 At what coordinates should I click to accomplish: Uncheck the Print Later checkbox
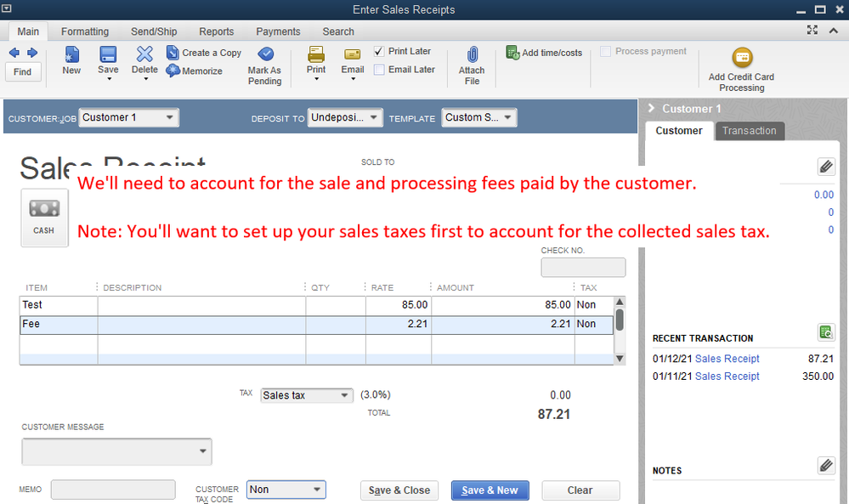click(379, 52)
